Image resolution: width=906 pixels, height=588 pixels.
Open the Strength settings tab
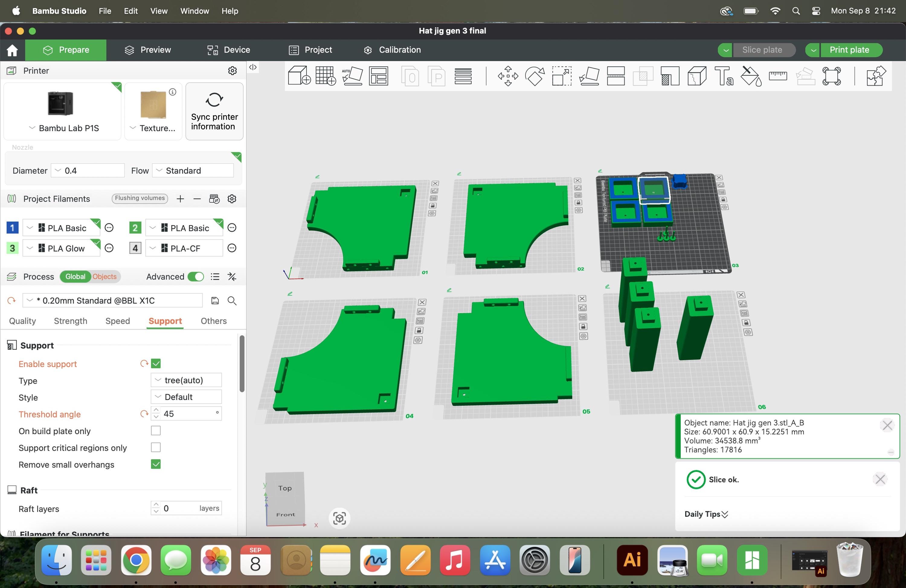click(x=70, y=321)
